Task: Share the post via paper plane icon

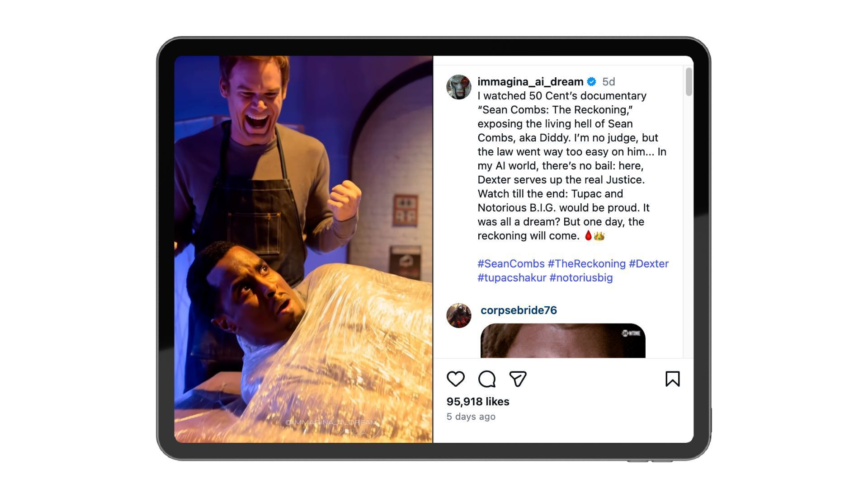Action: (x=518, y=379)
